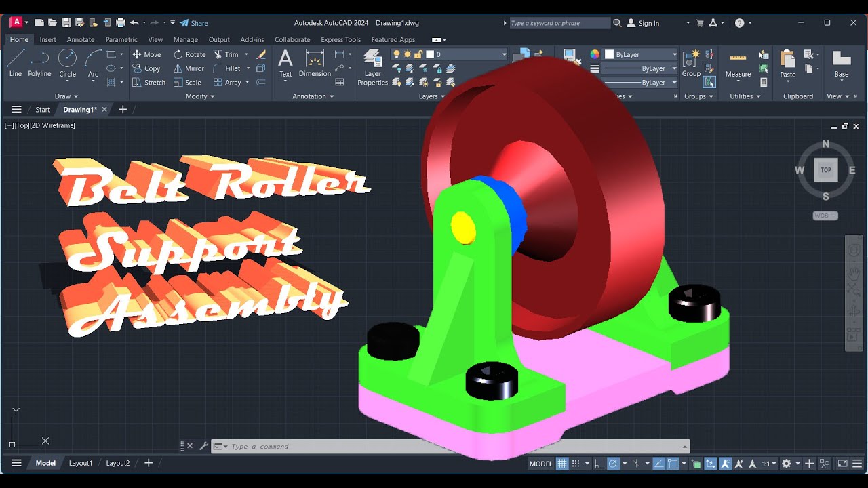Open the Express Tools tab
The width and height of the screenshot is (868, 488).
(x=340, y=40)
